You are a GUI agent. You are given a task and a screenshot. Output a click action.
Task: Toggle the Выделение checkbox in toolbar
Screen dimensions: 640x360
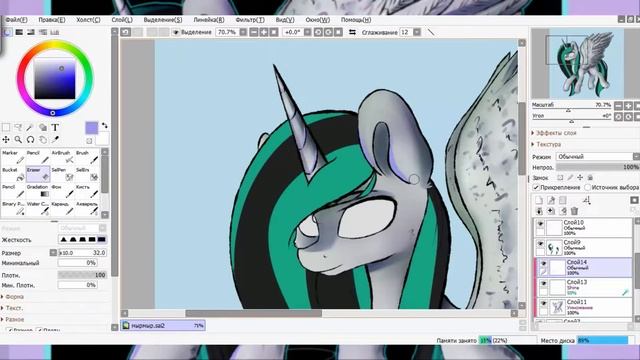[x=176, y=32]
